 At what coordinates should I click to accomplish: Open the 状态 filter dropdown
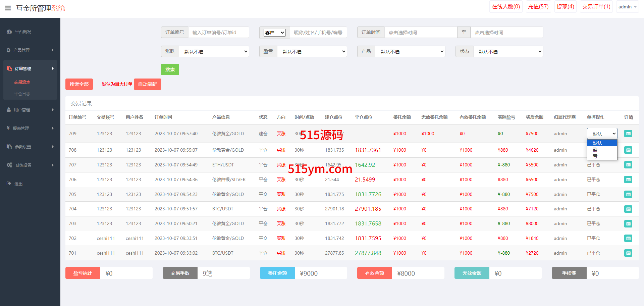508,51
